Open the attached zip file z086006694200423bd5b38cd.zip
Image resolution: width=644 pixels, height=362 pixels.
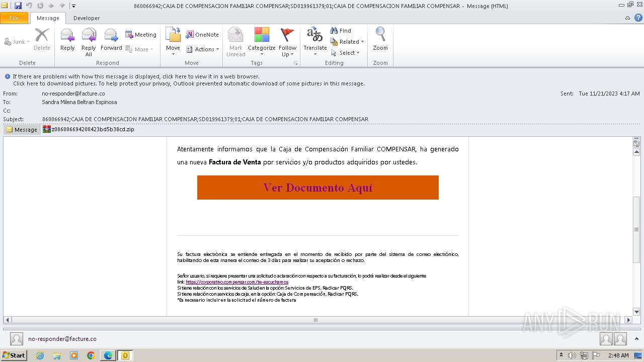click(89, 129)
